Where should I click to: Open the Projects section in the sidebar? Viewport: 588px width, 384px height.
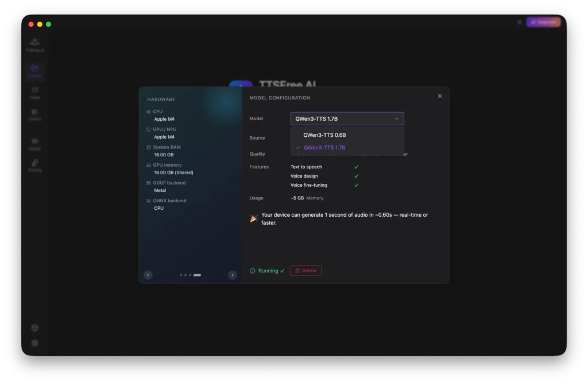coord(35,71)
